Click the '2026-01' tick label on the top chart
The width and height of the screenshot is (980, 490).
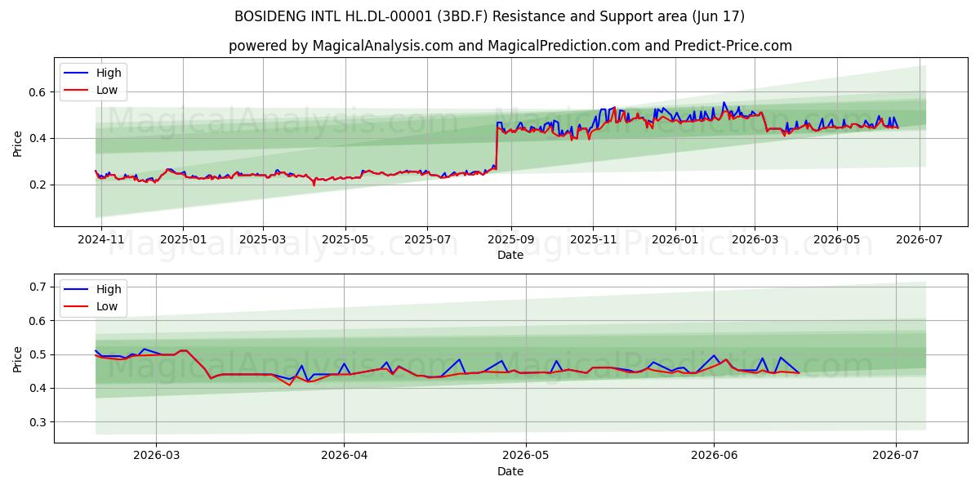pyautogui.click(x=675, y=241)
